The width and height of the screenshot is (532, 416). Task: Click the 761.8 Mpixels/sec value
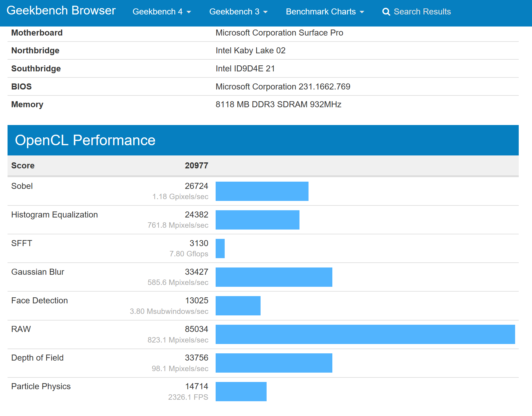point(178,225)
